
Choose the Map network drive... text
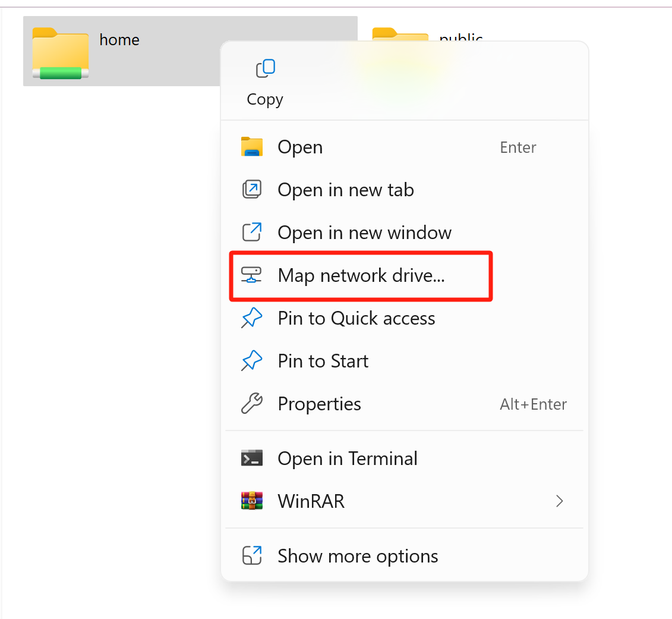361,275
